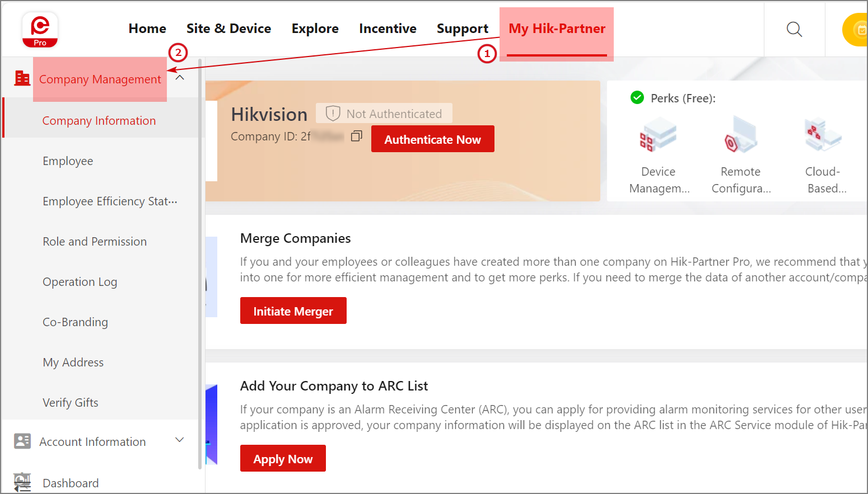Image resolution: width=868 pixels, height=494 pixels.
Task: Open the Explore menu
Action: click(x=315, y=29)
